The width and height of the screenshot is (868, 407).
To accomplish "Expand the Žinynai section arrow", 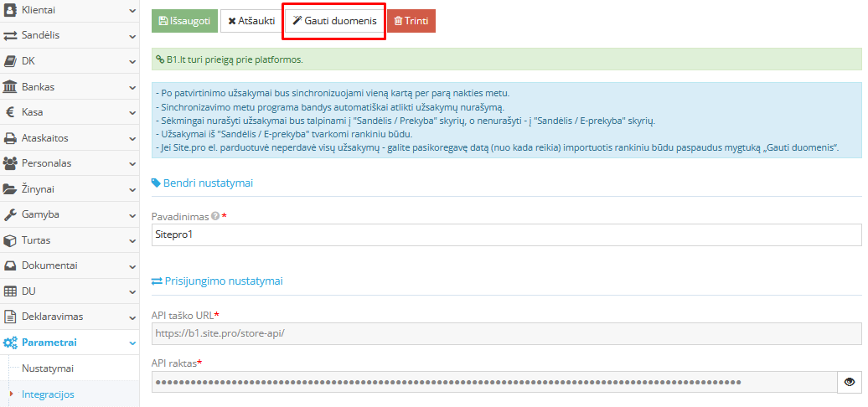I will tap(132, 189).
